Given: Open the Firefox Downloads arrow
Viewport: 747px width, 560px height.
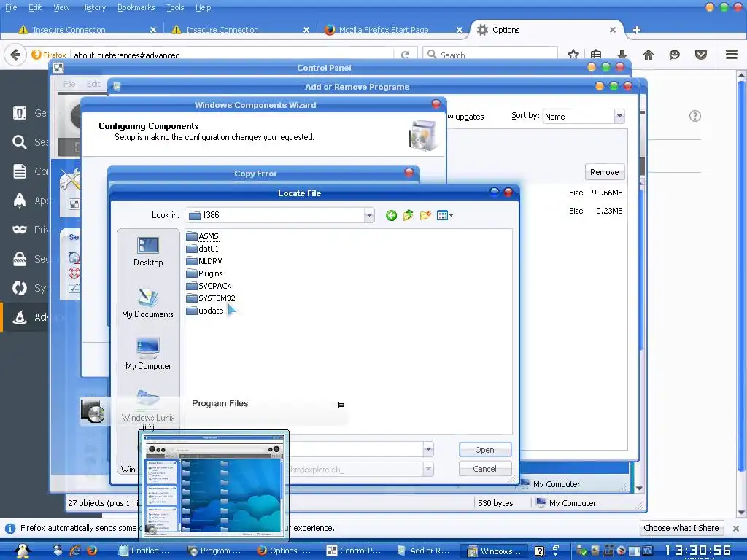Looking at the screenshot, I should click(622, 55).
